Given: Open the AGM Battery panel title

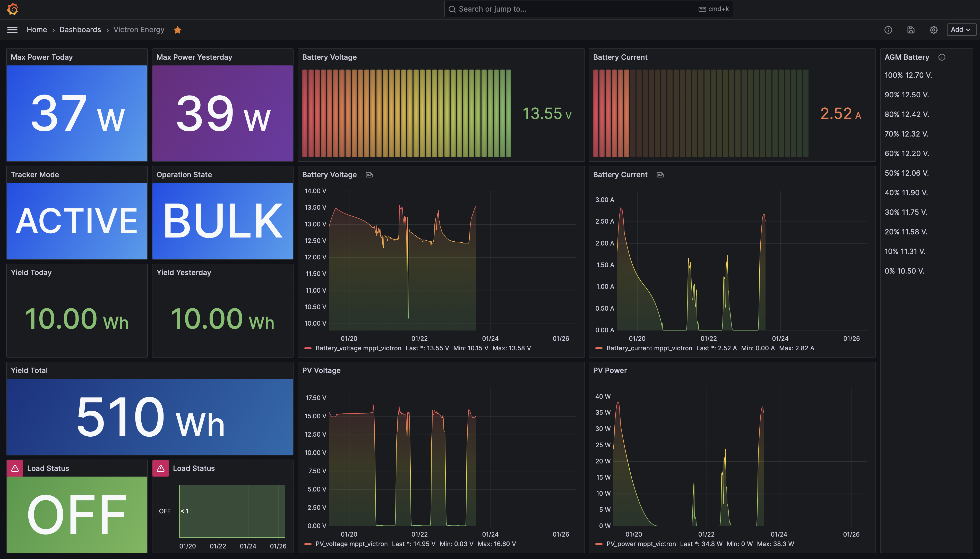Looking at the screenshot, I should click(x=907, y=57).
